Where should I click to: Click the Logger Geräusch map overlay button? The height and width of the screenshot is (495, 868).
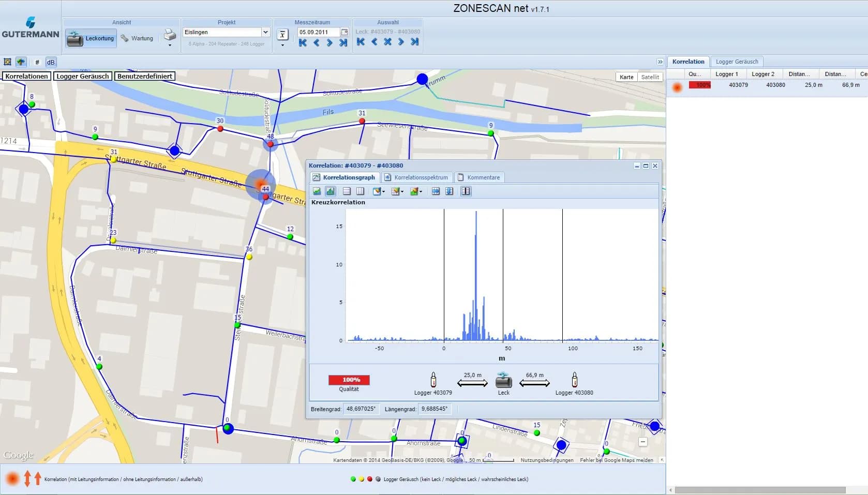(83, 76)
